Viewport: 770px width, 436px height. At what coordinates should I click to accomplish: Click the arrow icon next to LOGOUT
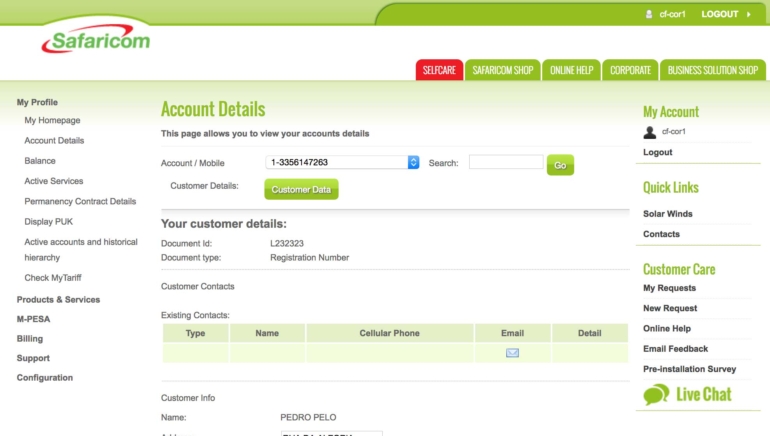coord(749,14)
